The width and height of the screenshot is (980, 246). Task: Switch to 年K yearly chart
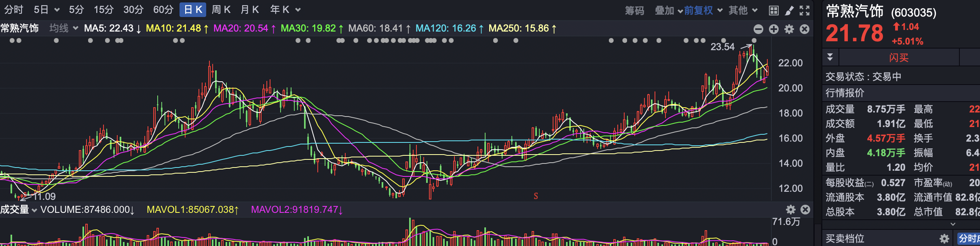pyautogui.click(x=280, y=10)
